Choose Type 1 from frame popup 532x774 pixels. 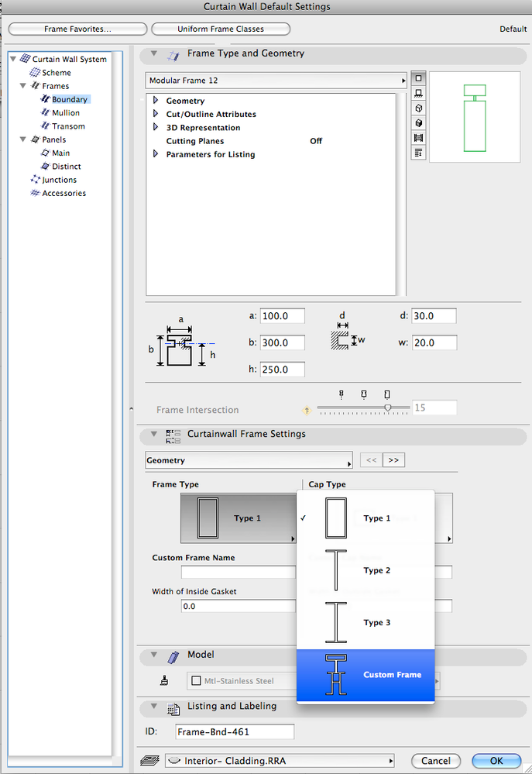(366, 518)
